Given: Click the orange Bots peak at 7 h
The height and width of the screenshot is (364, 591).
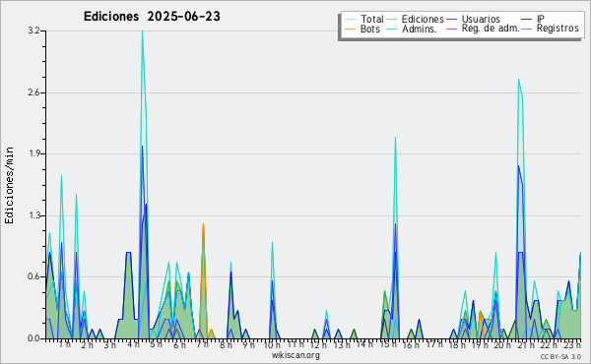Looking at the screenshot, I should tap(203, 224).
